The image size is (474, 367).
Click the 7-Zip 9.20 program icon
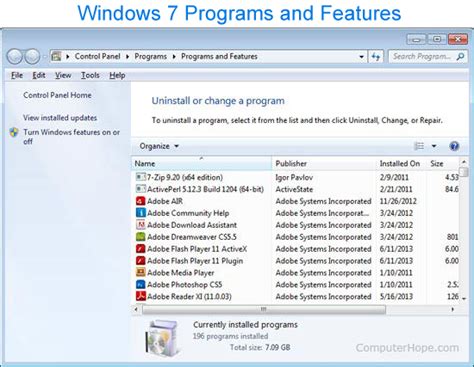pos(141,177)
